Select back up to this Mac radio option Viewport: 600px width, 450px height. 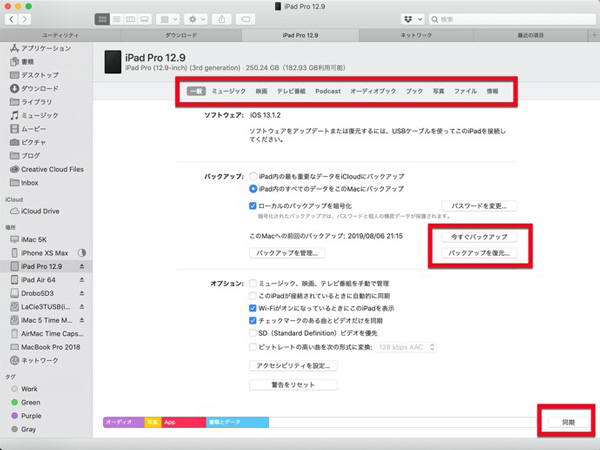(253, 189)
